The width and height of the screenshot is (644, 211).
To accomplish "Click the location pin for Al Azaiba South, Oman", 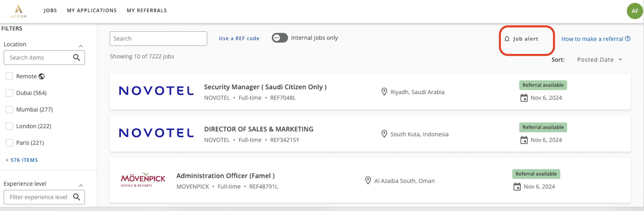I will [x=368, y=180].
